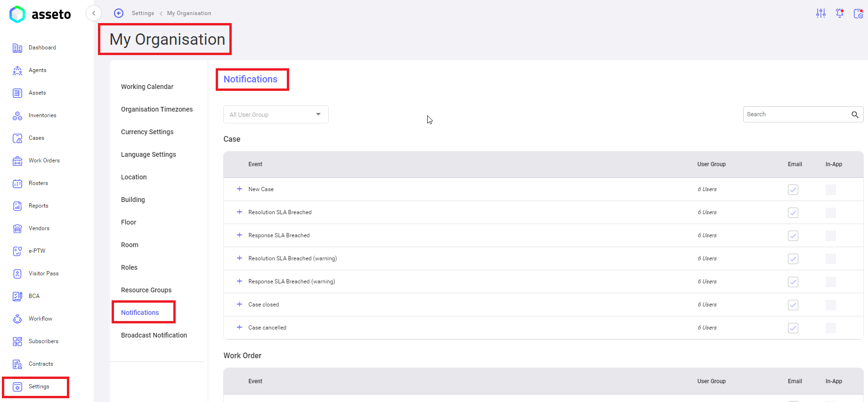Open the Settings sidebar icon

pos(17,387)
